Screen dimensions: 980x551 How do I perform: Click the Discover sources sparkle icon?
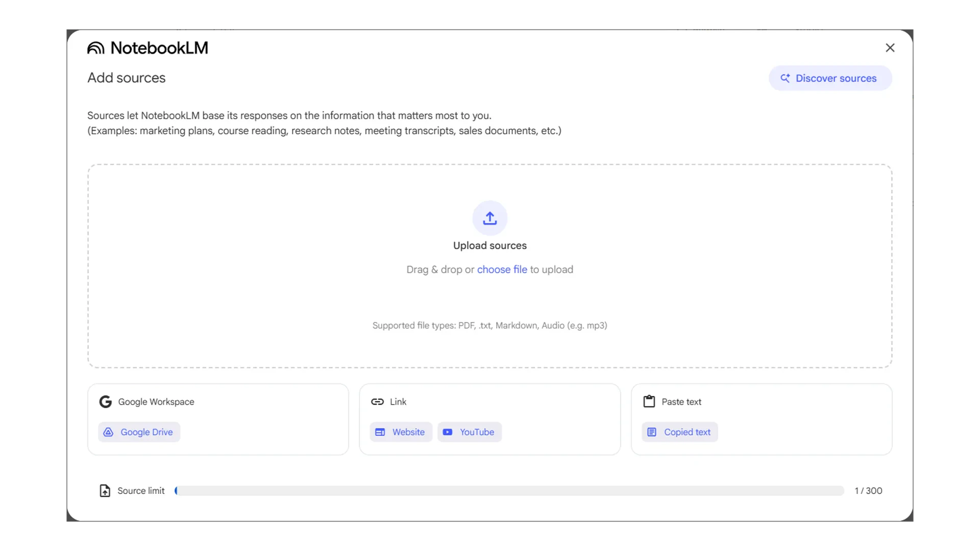tap(786, 78)
